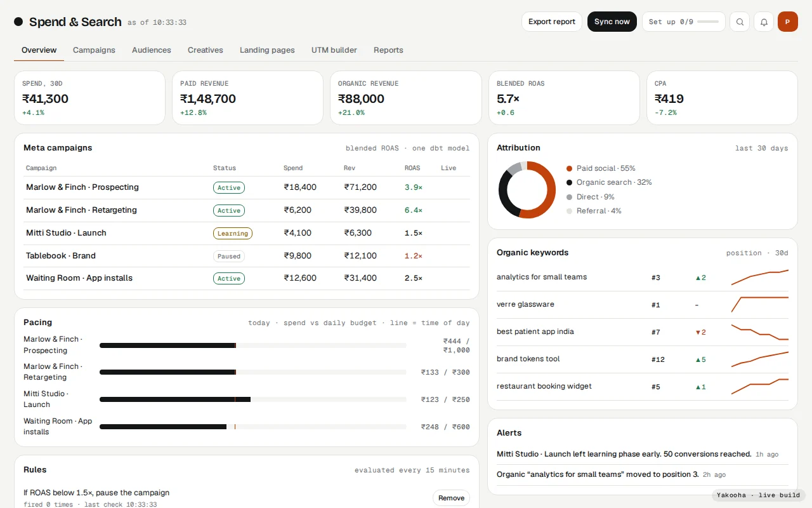Sort by the Status column header

(x=225, y=168)
